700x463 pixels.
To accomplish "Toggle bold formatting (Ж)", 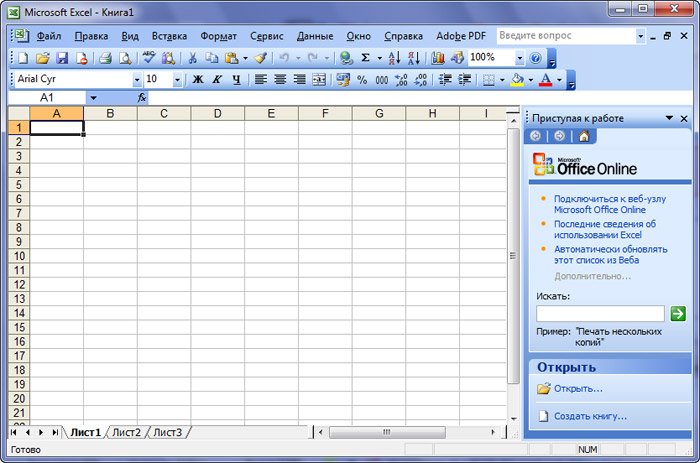I will [197, 80].
